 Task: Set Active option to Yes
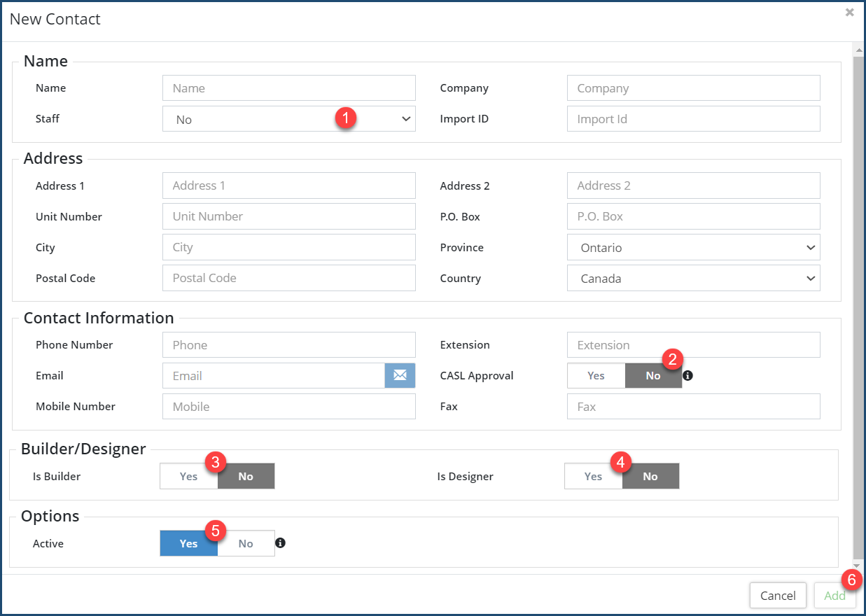click(x=188, y=543)
